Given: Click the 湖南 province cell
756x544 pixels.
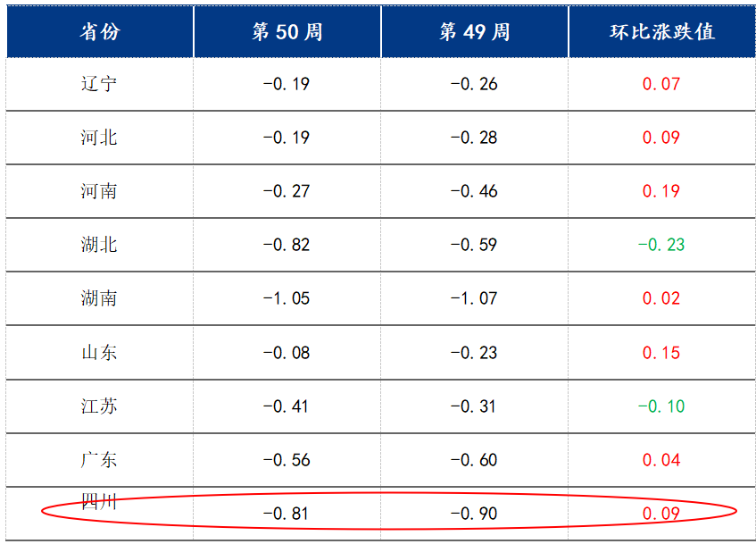Looking at the screenshot, I should 99,298.
